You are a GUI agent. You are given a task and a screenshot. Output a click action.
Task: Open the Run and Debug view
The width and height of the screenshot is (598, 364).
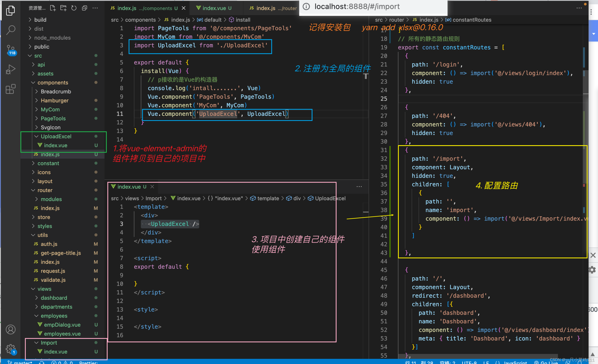[11, 69]
